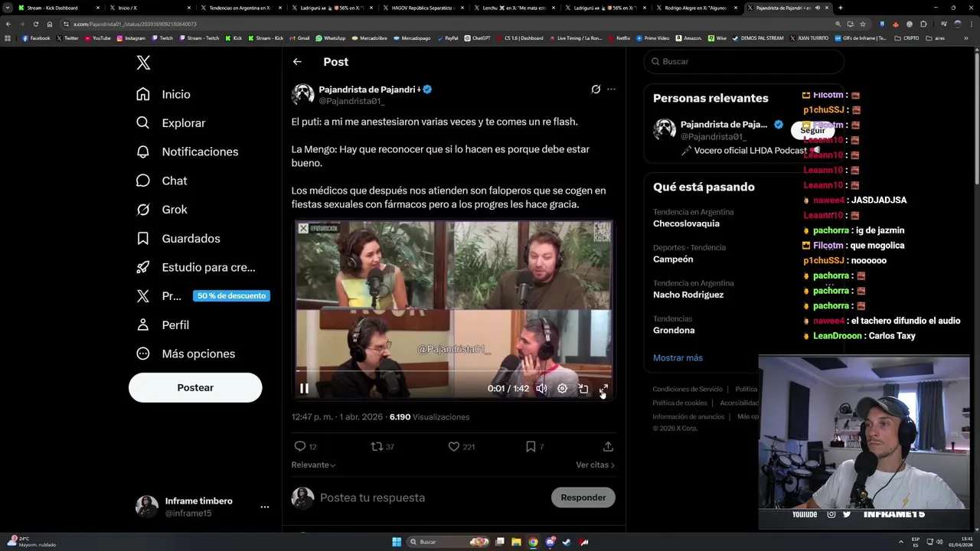980x551 pixels.
Task: Switch to HAGOV República Separatista tab
Action: click(x=423, y=8)
